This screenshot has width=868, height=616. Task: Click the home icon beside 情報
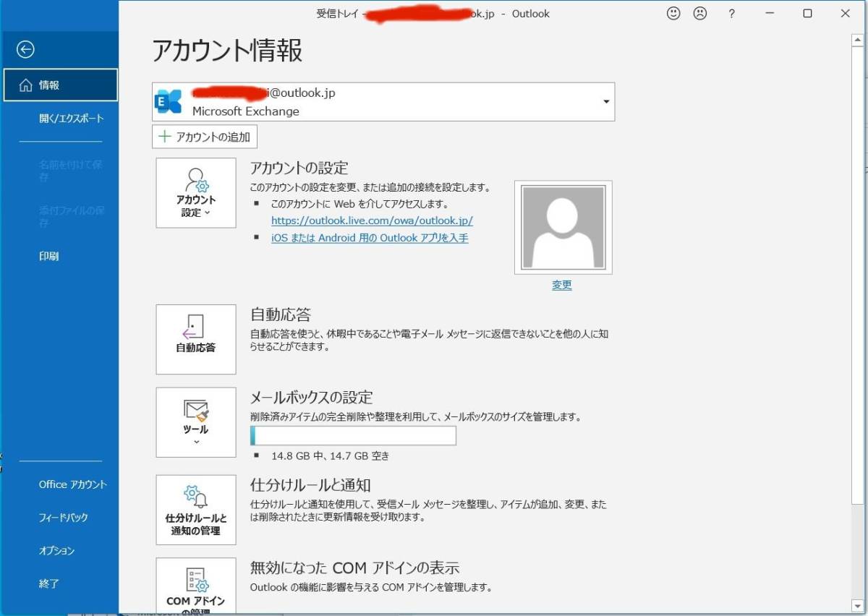pos(26,85)
